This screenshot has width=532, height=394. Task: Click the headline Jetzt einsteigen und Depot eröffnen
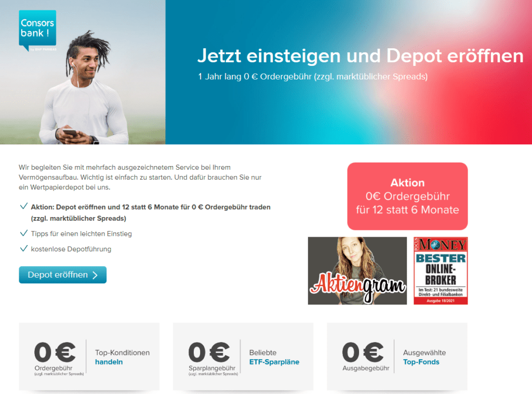point(360,56)
